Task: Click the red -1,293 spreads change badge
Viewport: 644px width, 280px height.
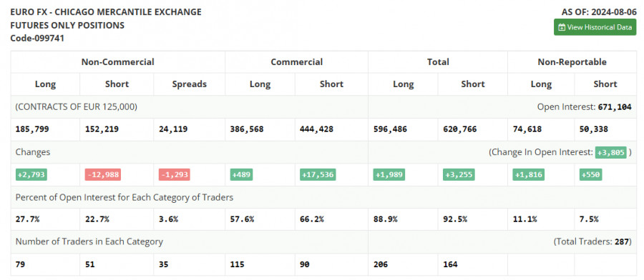Action: (x=174, y=174)
